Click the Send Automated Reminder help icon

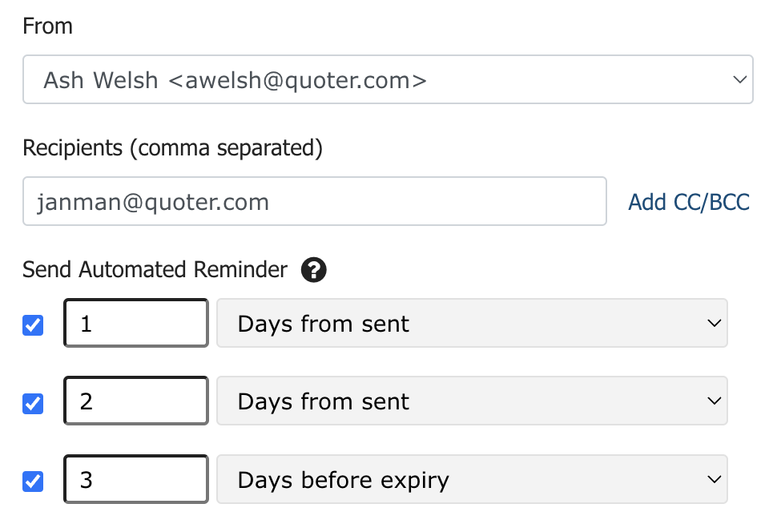[x=314, y=270]
